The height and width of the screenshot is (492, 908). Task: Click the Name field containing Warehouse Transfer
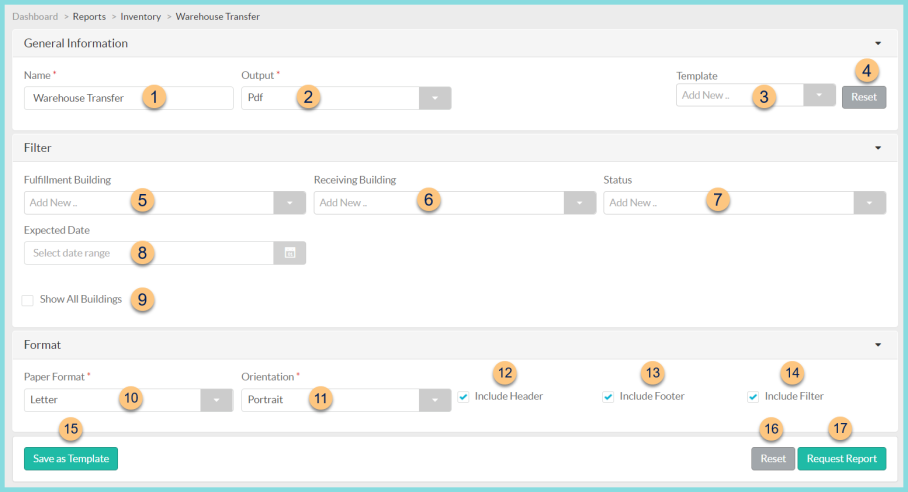click(x=129, y=98)
